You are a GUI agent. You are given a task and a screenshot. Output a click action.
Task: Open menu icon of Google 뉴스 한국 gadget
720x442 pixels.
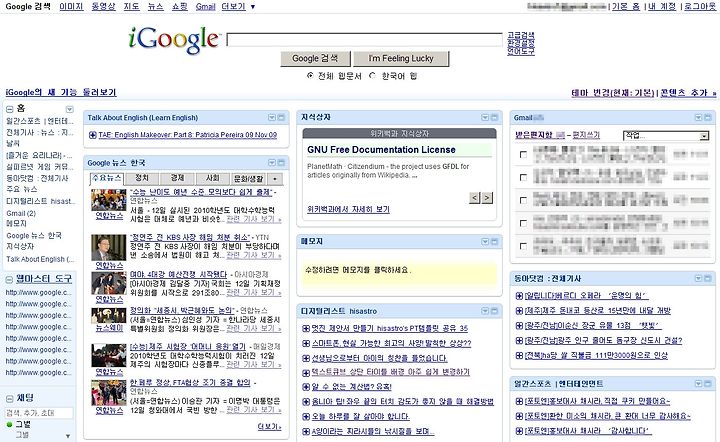[271, 162]
